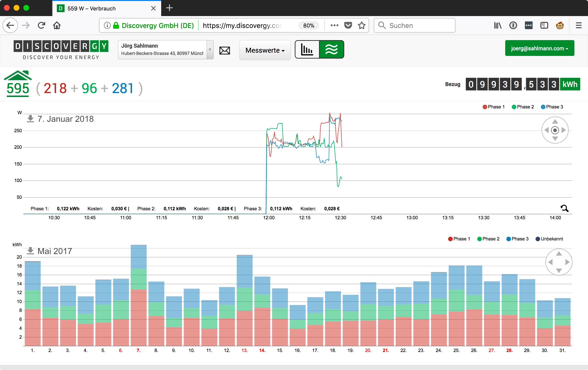Focus the Suchen search field
This screenshot has width=588, height=370.
(x=414, y=25)
